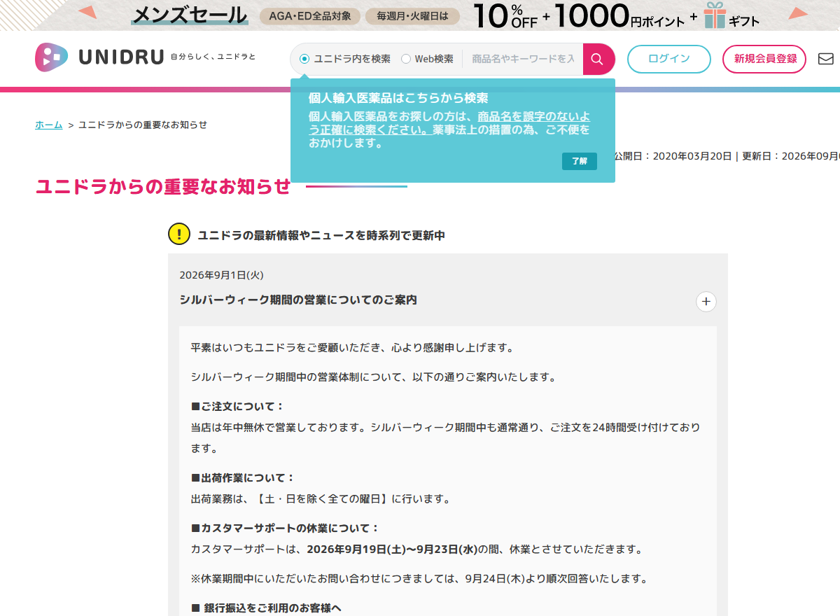Click the ■ 銀行振込をご利用のお客様へ heading
Image resolution: width=840 pixels, height=616 pixels.
tap(266, 608)
